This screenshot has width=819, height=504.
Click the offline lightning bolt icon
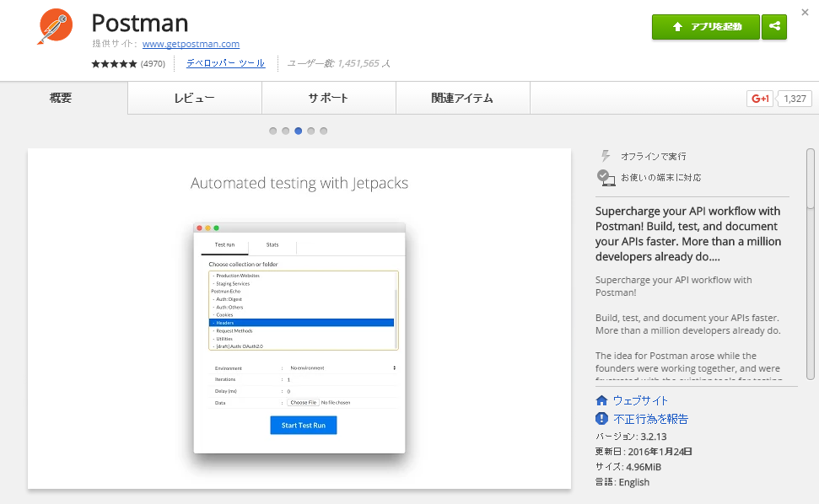pyautogui.click(x=606, y=155)
